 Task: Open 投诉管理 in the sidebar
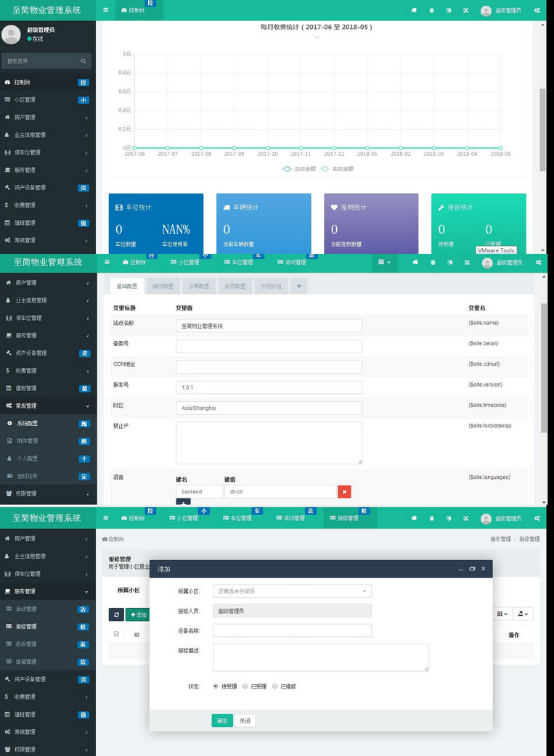[48, 644]
